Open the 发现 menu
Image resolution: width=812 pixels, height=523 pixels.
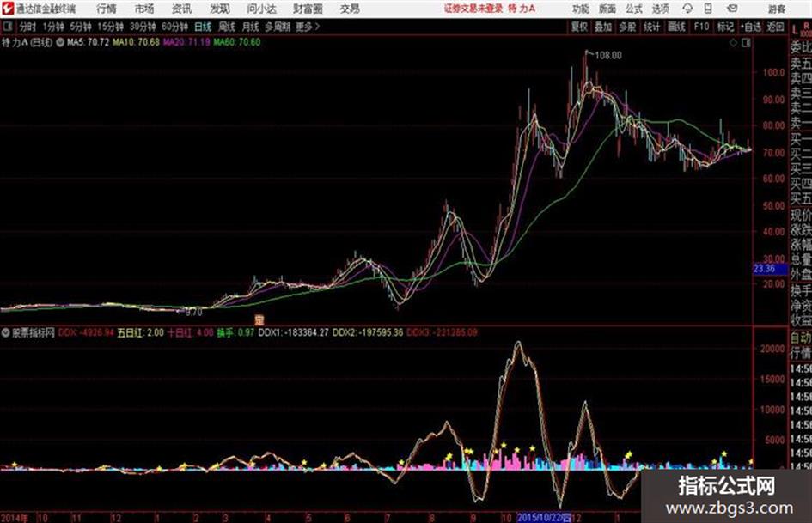point(220,9)
